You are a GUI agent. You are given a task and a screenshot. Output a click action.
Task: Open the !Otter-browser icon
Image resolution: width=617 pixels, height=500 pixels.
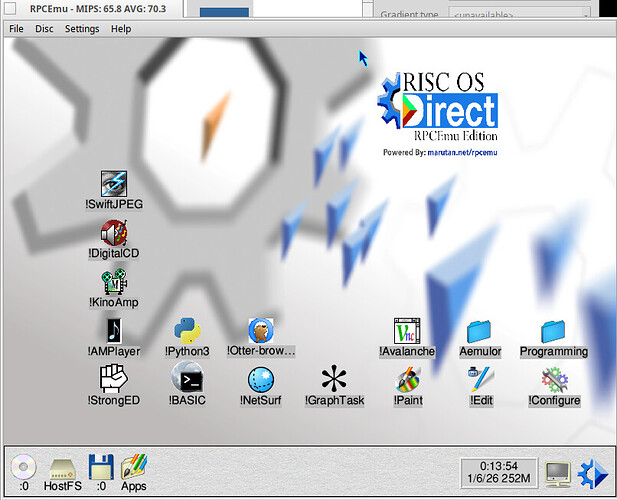(x=261, y=330)
